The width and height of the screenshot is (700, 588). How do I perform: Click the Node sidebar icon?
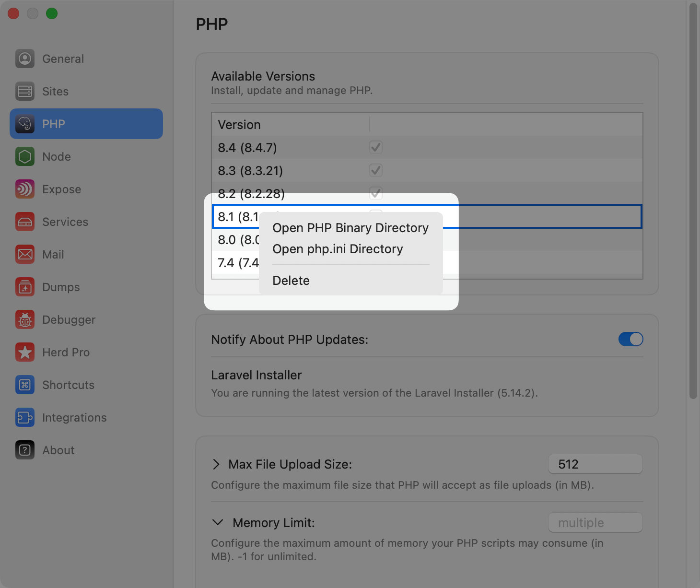point(25,156)
